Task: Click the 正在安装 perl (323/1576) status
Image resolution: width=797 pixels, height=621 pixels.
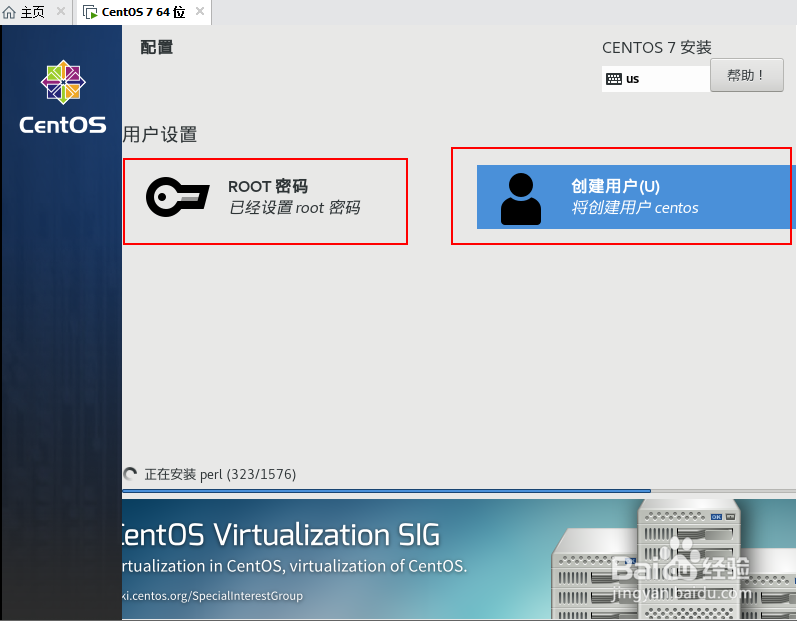Action: coord(220,474)
